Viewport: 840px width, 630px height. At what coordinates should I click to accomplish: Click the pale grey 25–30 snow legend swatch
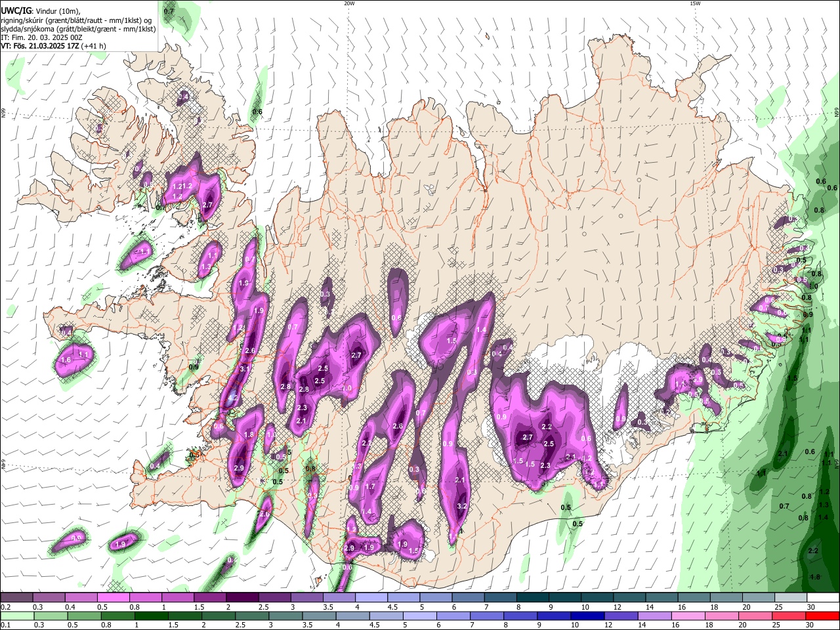[791, 597]
